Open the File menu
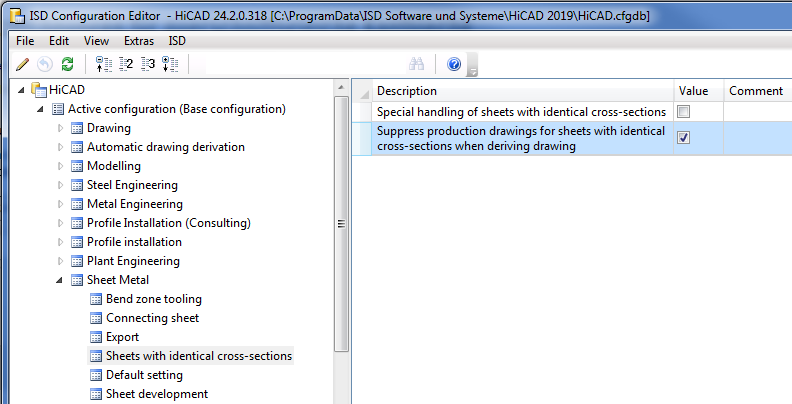The height and width of the screenshot is (404, 792). click(26, 41)
